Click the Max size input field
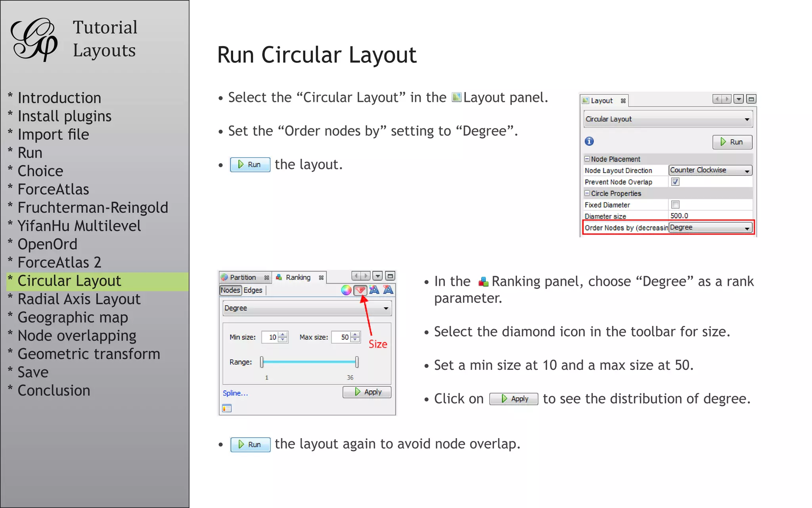Image resolution: width=812 pixels, height=508 pixels. point(341,337)
